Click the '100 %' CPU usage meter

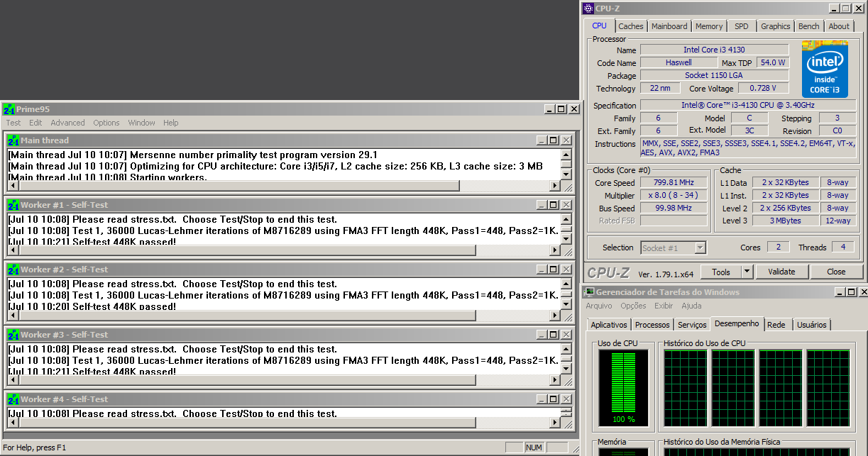[623, 387]
